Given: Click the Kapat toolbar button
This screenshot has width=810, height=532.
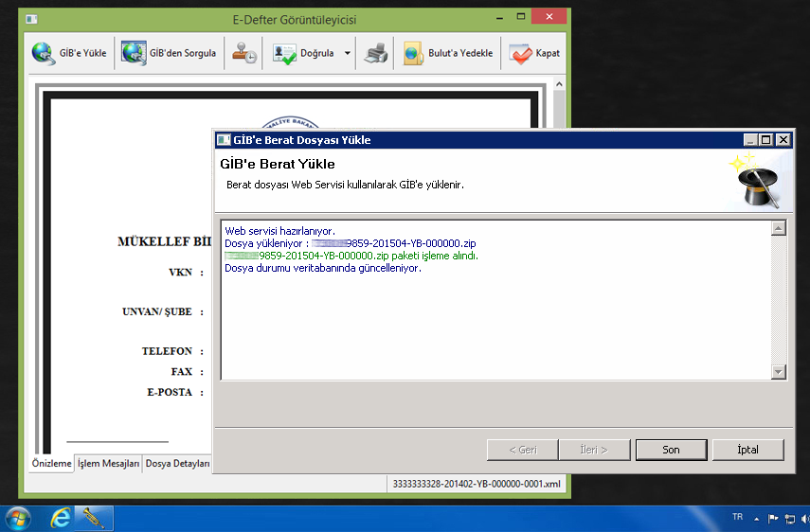Looking at the screenshot, I should click(x=534, y=54).
